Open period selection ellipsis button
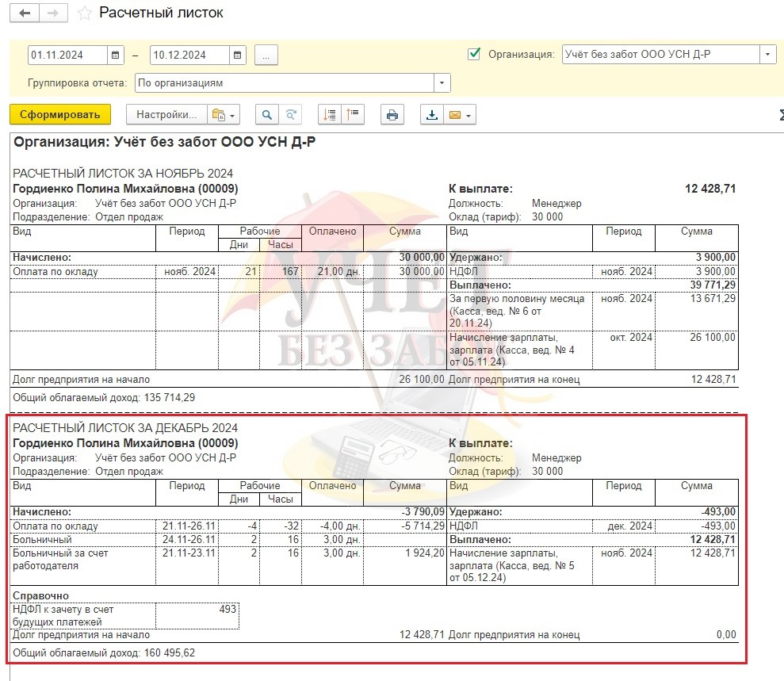This screenshot has width=784, height=681. point(266,55)
